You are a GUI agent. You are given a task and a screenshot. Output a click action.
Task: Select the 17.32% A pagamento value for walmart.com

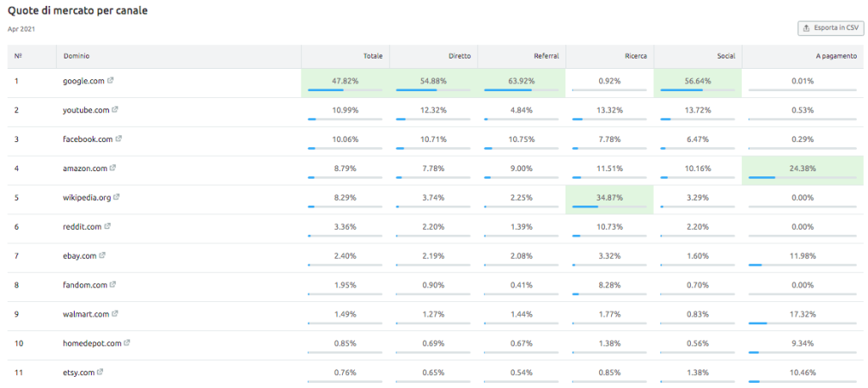click(802, 314)
